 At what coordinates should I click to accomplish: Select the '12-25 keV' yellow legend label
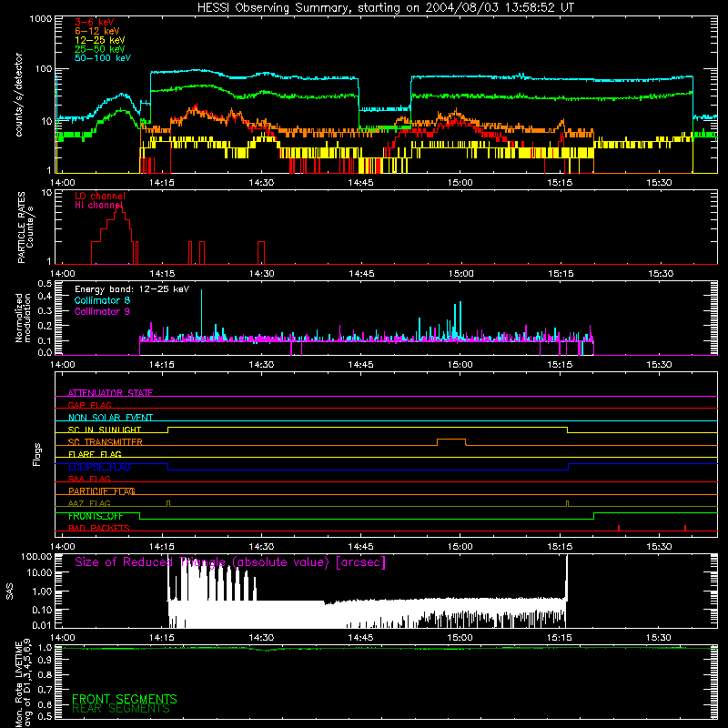click(100, 40)
